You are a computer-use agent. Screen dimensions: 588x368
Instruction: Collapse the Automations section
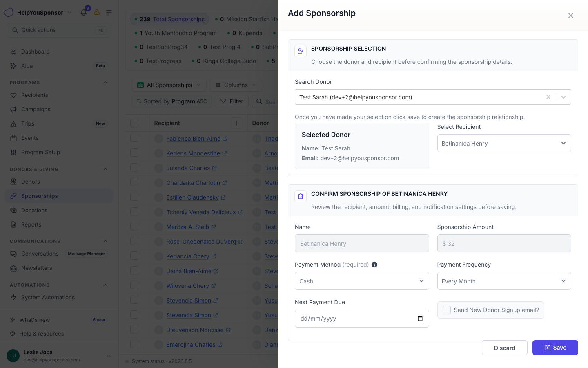tap(105, 285)
